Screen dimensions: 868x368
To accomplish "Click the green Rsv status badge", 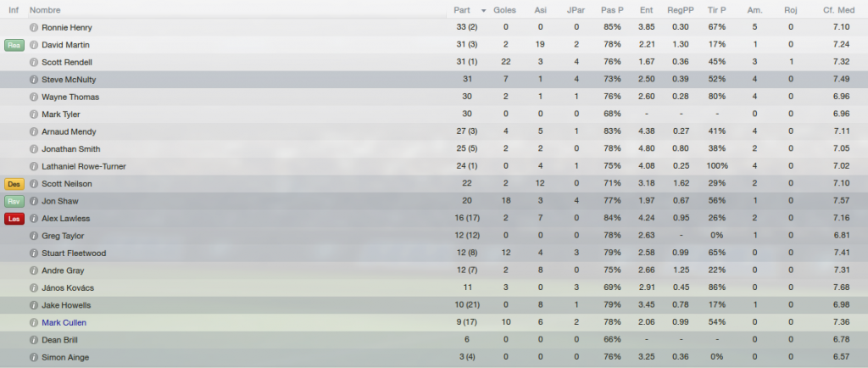I will (x=14, y=202).
